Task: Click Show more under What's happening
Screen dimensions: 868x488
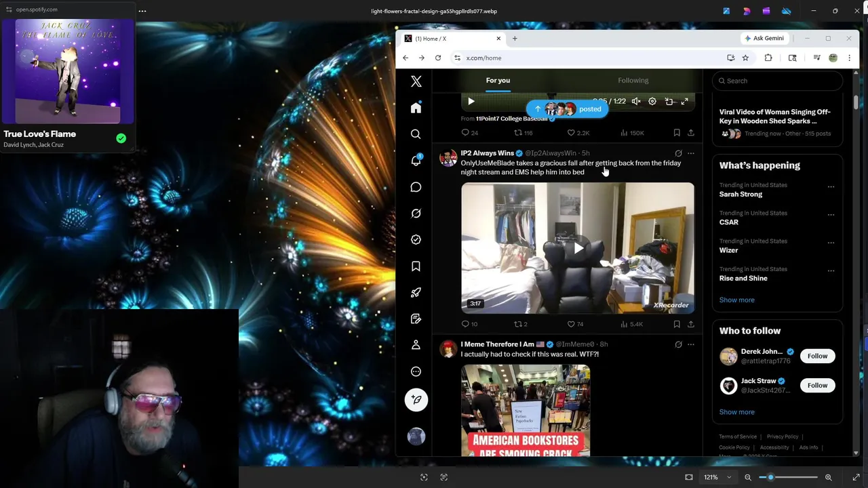Action: 736,300
